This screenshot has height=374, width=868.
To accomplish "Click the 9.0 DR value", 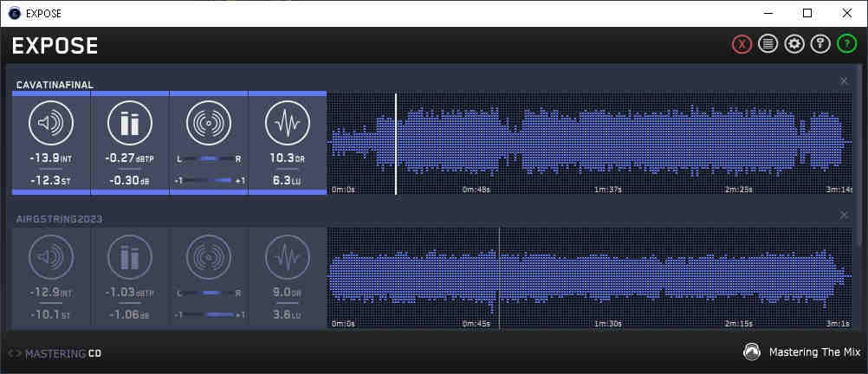I will coord(288,293).
